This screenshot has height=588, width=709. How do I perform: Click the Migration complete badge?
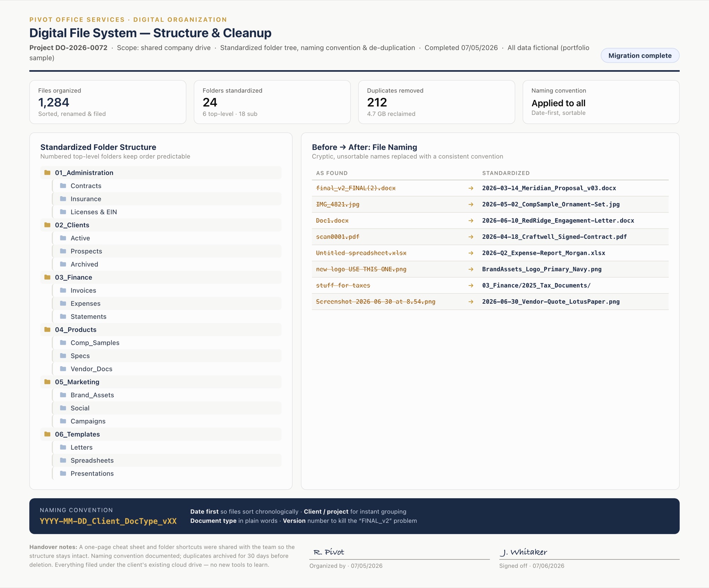(640, 56)
